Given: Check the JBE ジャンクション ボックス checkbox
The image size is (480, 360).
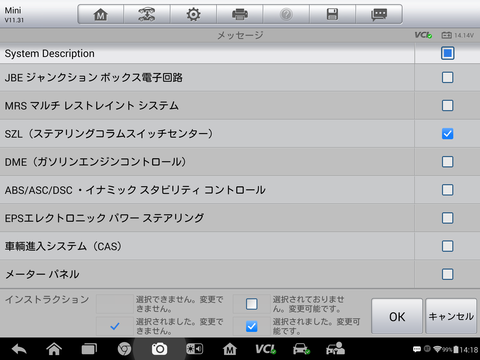Looking at the screenshot, I should click(447, 77).
